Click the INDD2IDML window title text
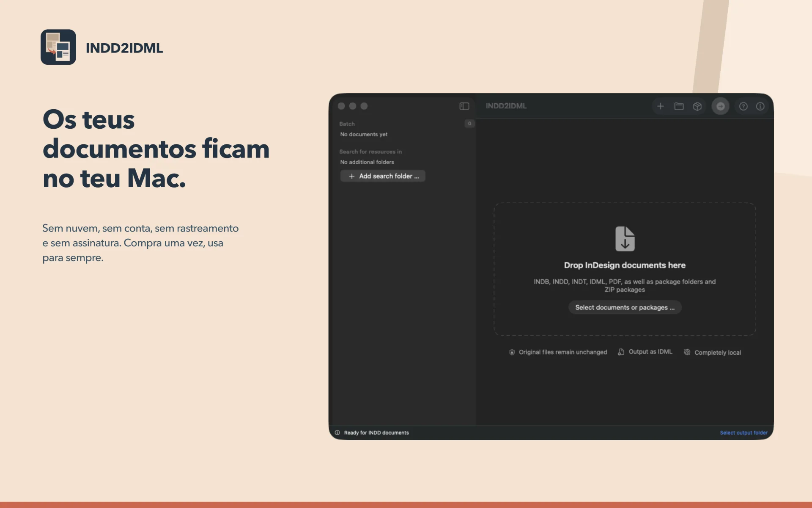The width and height of the screenshot is (812, 508). 506,106
